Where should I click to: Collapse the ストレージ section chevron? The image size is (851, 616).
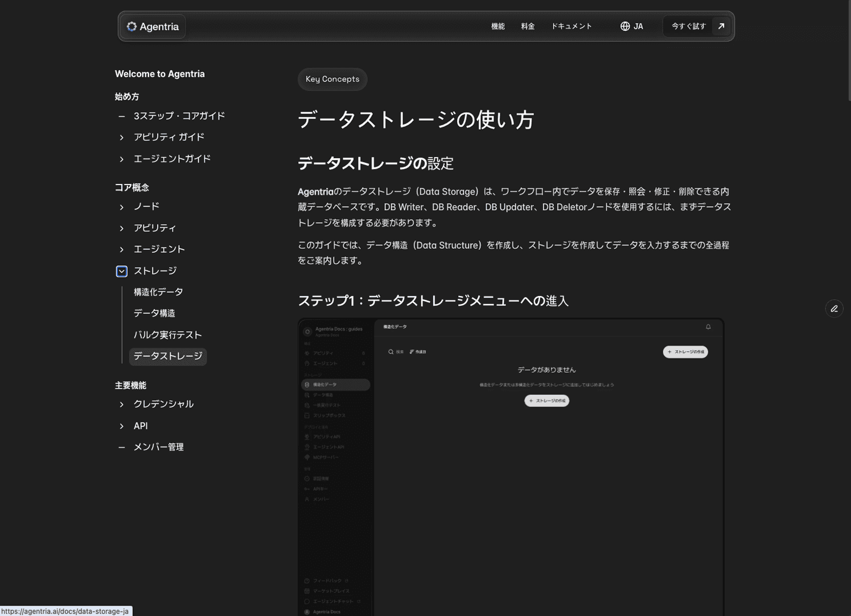(x=122, y=272)
